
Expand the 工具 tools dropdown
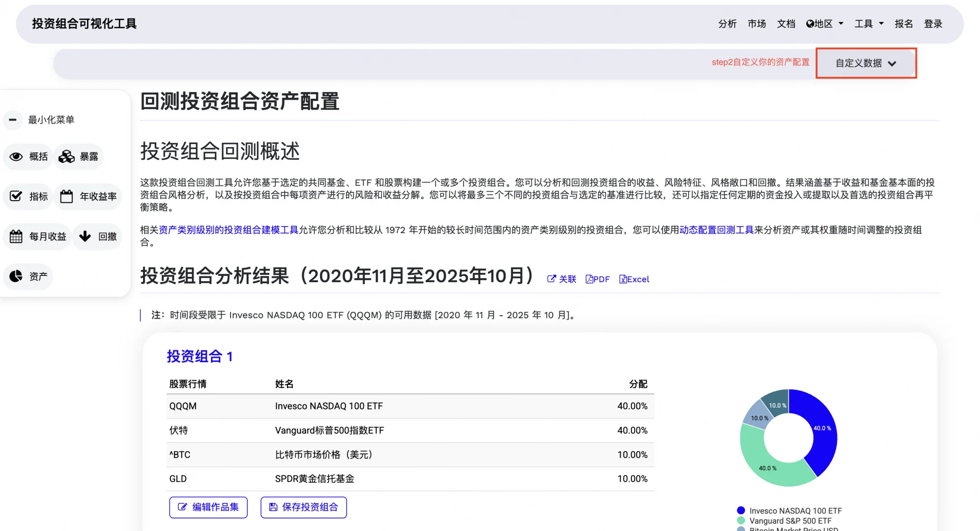pyautogui.click(x=868, y=23)
